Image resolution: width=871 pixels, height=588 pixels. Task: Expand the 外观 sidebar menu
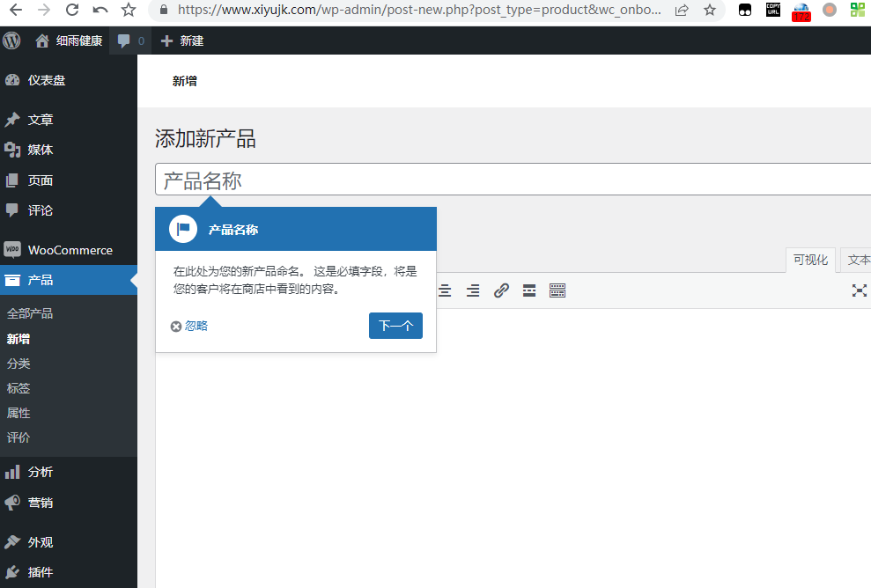coord(41,542)
